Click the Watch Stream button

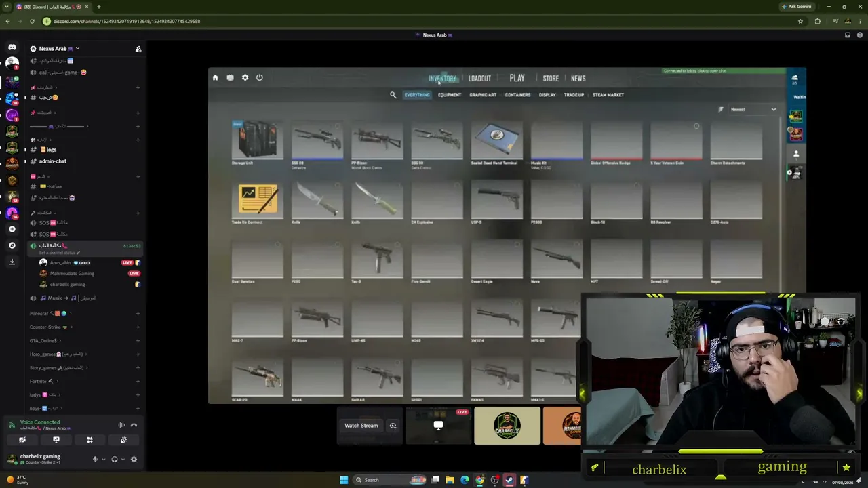pyautogui.click(x=361, y=426)
